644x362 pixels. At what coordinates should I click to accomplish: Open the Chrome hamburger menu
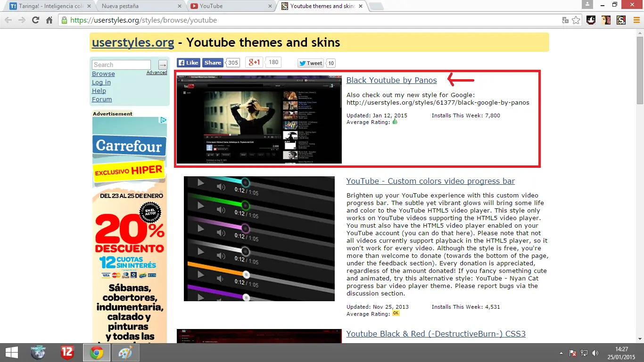[x=636, y=20]
